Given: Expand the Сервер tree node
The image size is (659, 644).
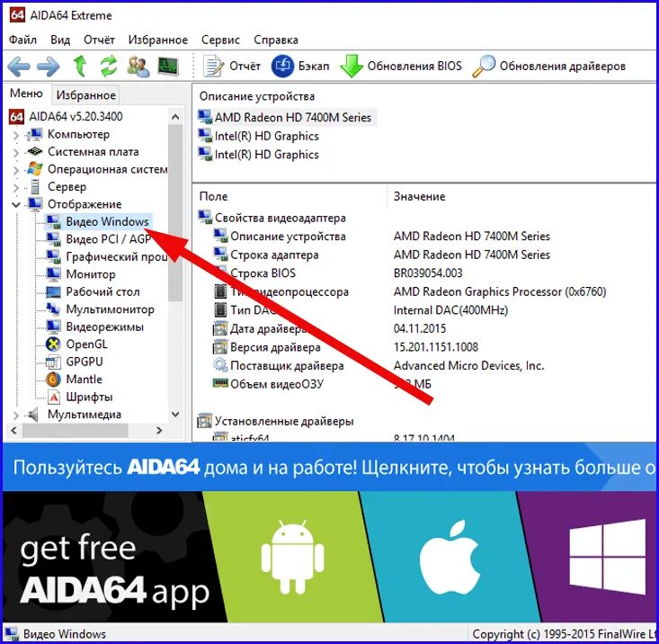Looking at the screenshot, I should (x=16, y=187).
